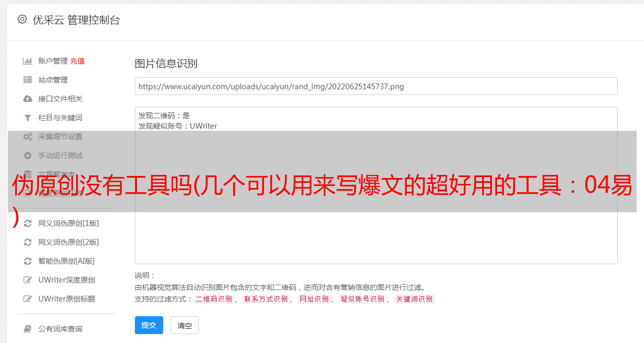
Task: Click the bar chart icon beside 账户管理
Action: pos(28,61)
